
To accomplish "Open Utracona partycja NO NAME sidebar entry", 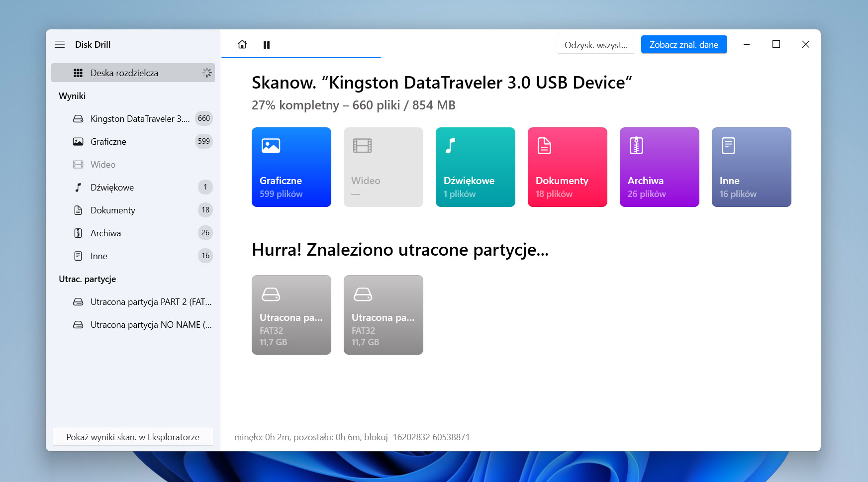I will [133, 324].
